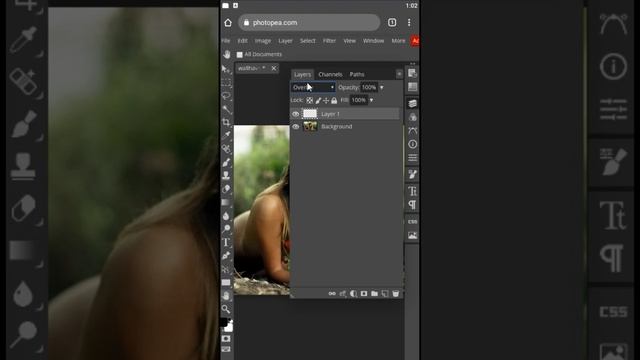Toggle lock all padlock icon
Image resolution: width=640 pixels, height=360 pixels.
pyautogui.click(x=334, y=100)
